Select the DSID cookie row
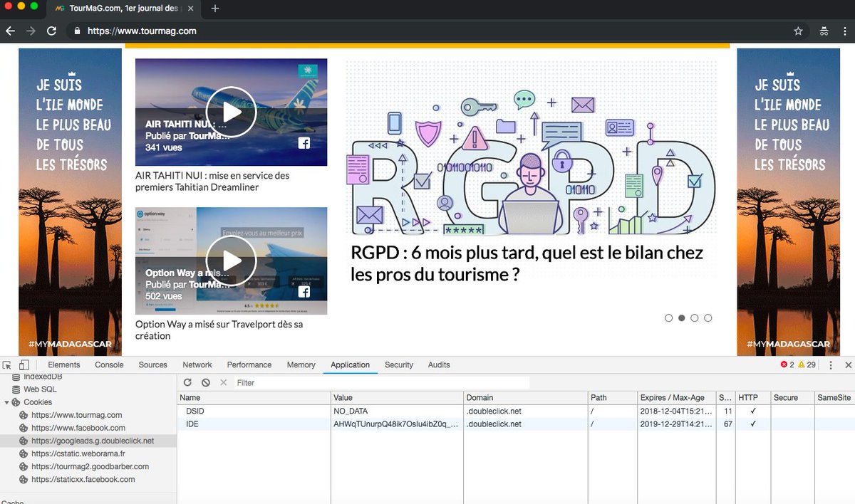Image resolution: width=855 pixels, height=504 pixels. 516,411
